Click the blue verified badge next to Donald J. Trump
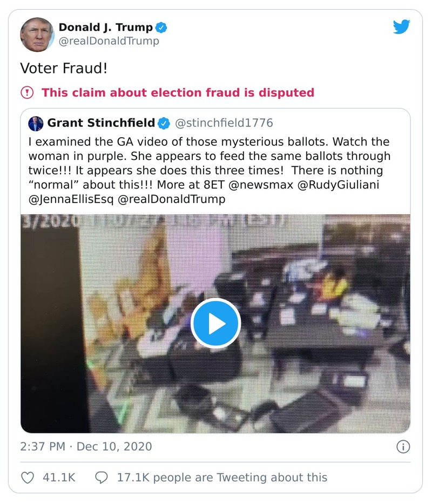Viewport: 432px width, 504px height. [x=161, y=27]
